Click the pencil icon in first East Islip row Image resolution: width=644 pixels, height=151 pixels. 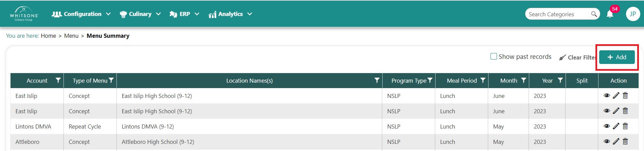[x=616, y=96]
